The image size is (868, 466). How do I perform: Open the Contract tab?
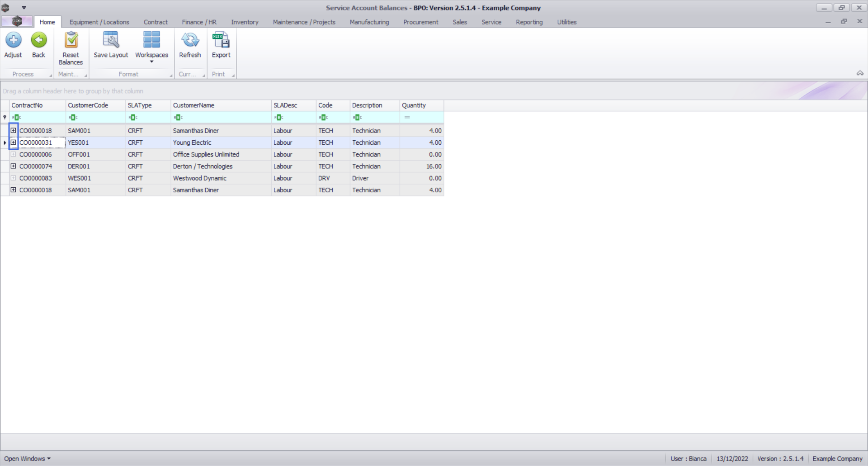coord(156,22)
